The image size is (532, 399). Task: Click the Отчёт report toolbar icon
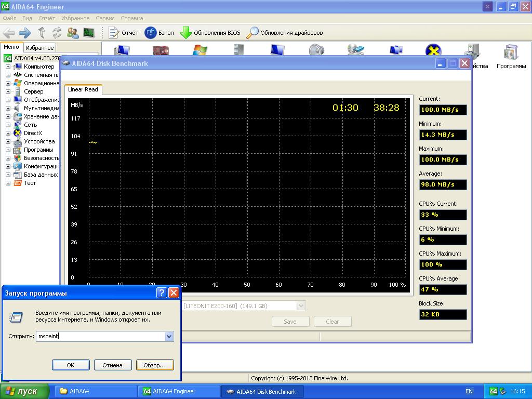(114, 33)
